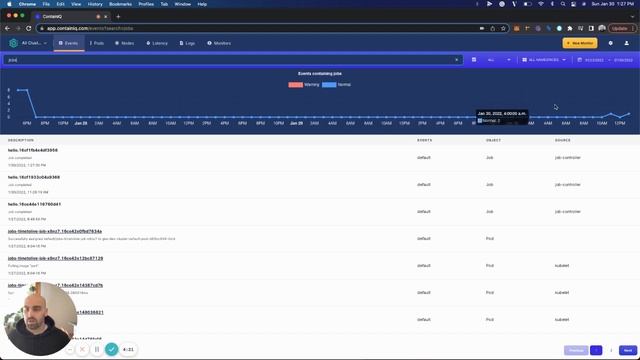
Task: Open the macOS Wi-Fi status icon
Action: pos(541,4)
